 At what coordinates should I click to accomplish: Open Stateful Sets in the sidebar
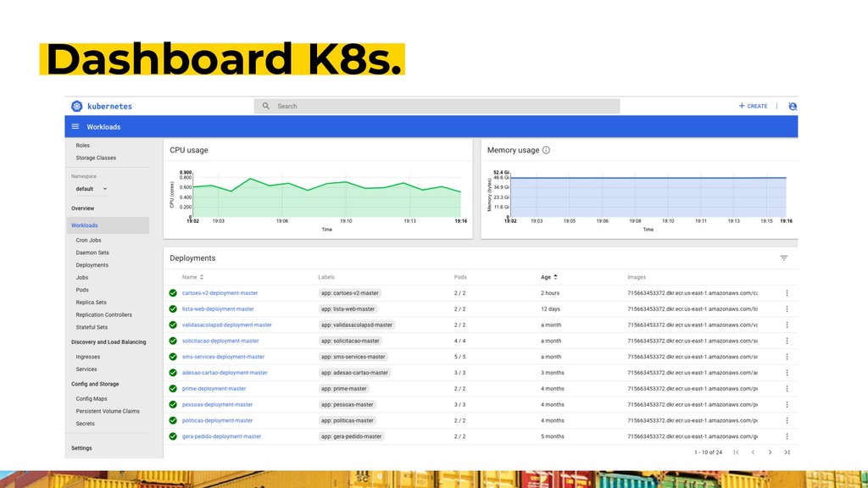[92, 327]
